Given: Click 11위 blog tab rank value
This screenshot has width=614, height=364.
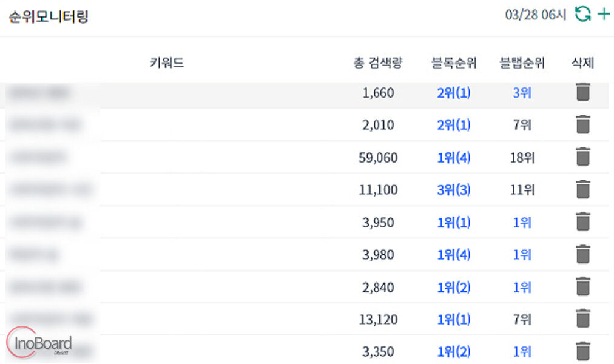Looking at the screenshot, I should 522,190.
